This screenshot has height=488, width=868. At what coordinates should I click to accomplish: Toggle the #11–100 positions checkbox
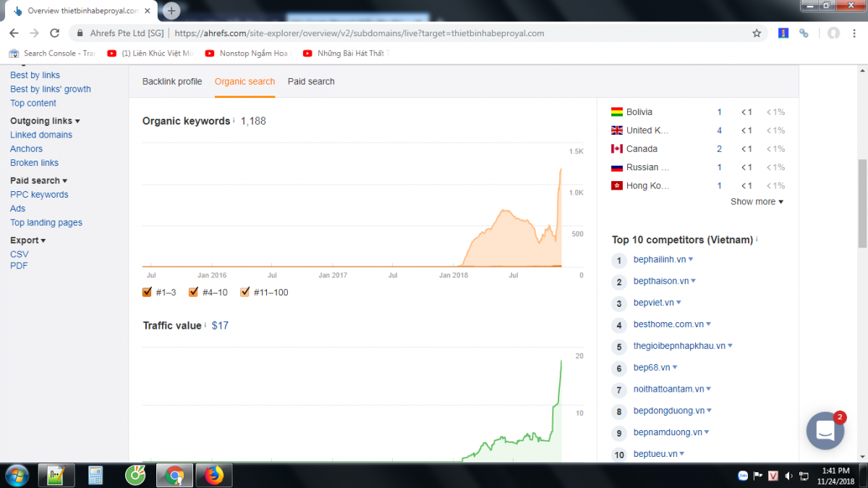(244, 293)
